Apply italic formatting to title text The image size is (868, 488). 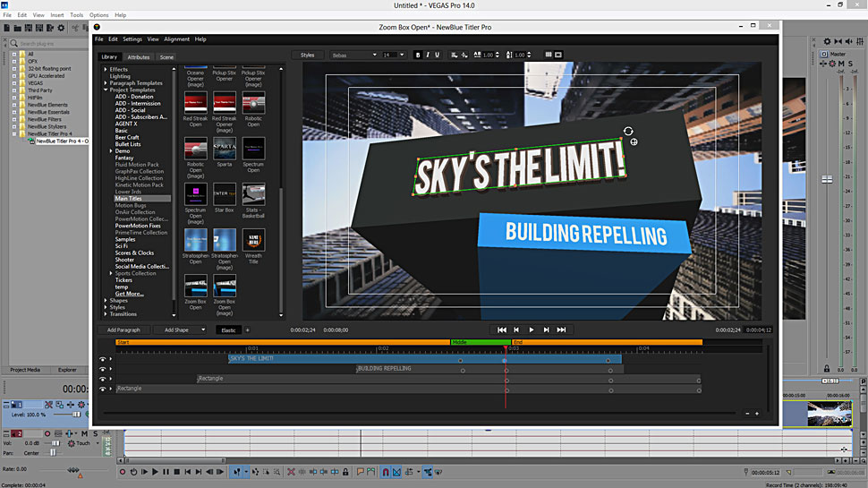428,56
